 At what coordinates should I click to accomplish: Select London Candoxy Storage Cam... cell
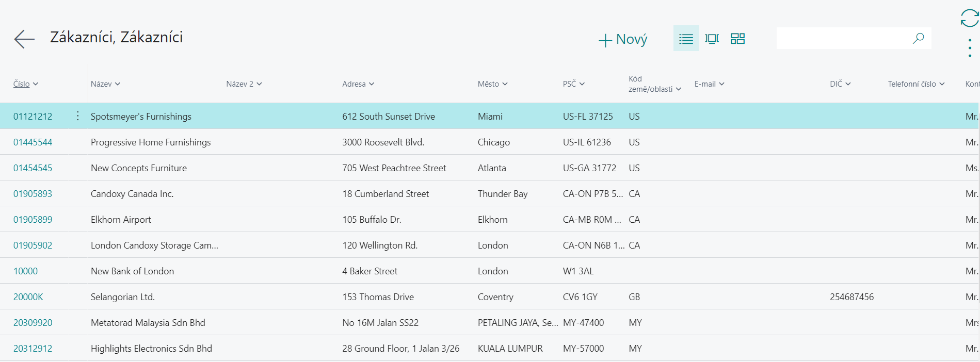[154, 245]
